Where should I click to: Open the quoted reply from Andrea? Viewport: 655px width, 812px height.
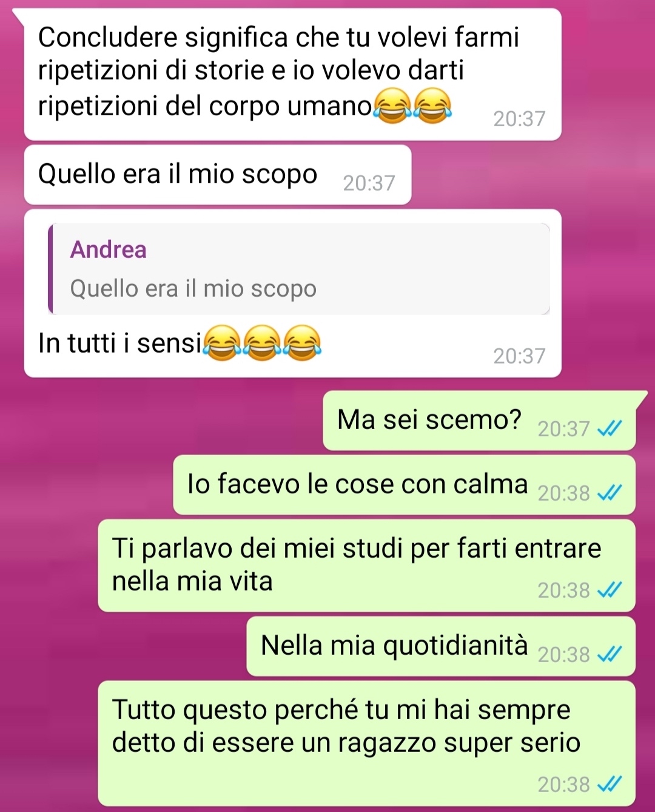[x=299, y=268]
